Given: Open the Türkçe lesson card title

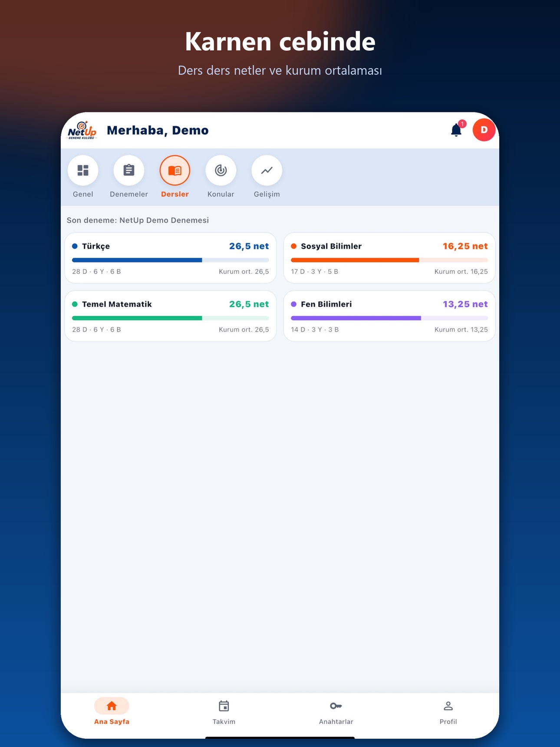Looking at the screenshot, I should tap(96, 246).
